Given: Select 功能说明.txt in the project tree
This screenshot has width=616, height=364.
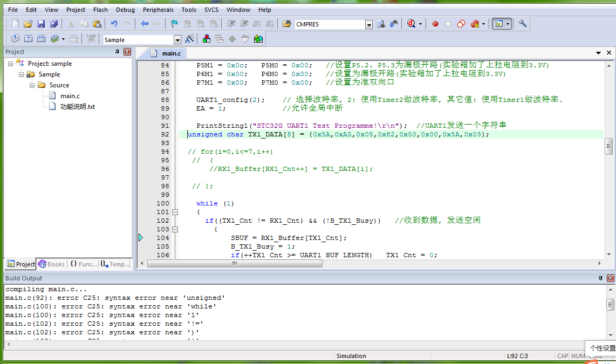Looking at the screenshot, I should click(77, 107).
